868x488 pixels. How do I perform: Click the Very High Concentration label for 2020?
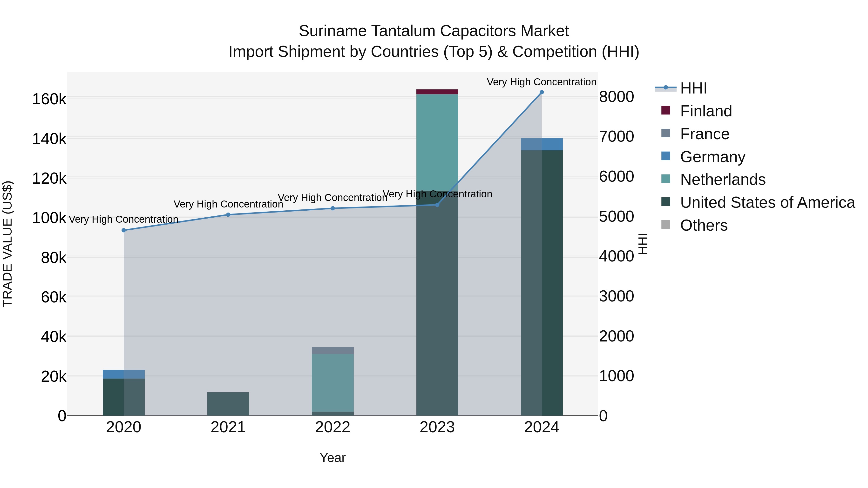[124, 219]
